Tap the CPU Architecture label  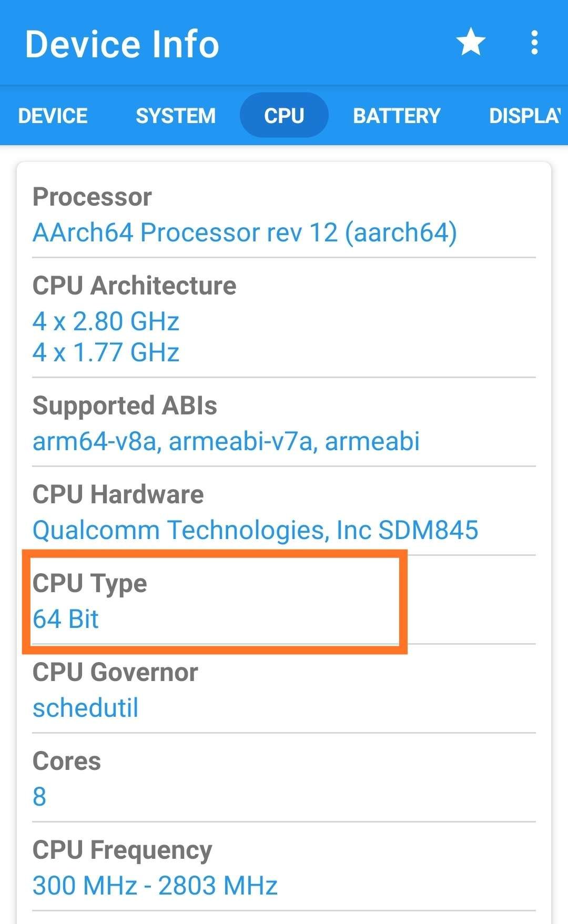coord(134,286)
